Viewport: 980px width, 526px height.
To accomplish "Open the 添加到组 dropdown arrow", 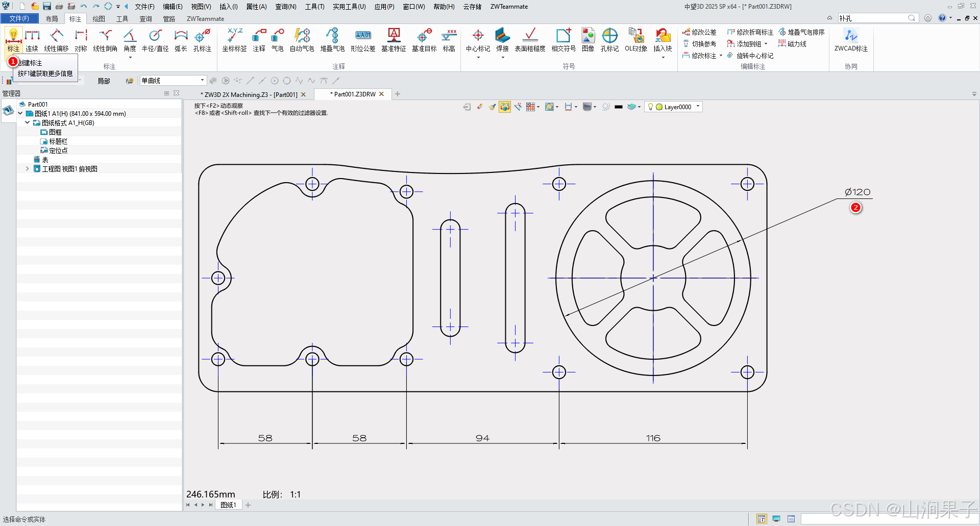I will click(766, 44).
